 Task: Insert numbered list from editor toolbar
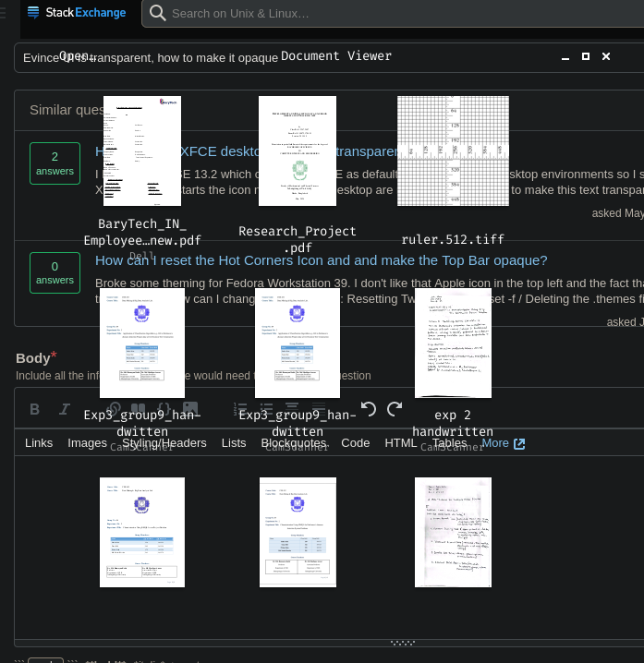[x=240, y=409]
